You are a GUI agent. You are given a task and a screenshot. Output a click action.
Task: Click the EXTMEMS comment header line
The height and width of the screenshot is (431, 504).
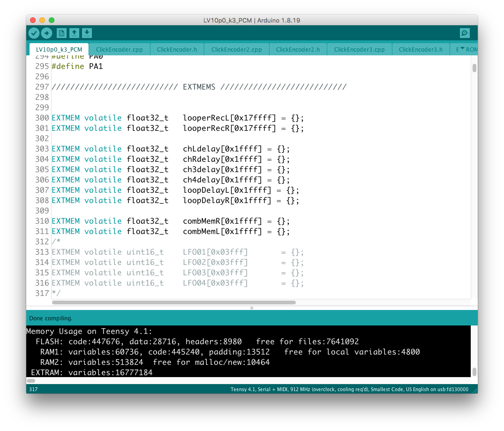[x=199, y=87]
